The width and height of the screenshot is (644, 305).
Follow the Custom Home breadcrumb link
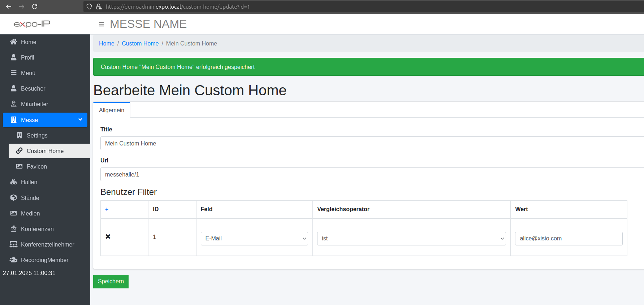140,44
